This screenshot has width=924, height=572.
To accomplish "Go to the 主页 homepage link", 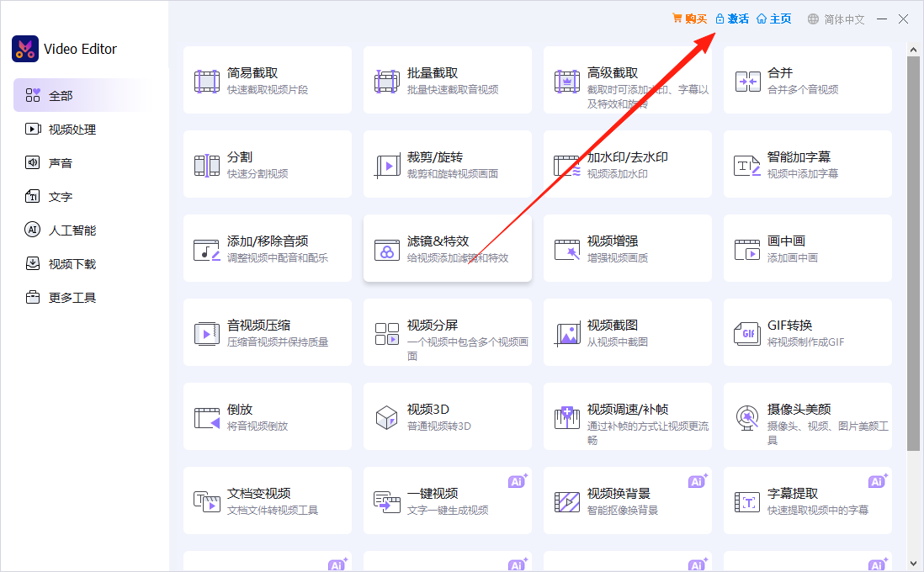I will coord(774,19).
